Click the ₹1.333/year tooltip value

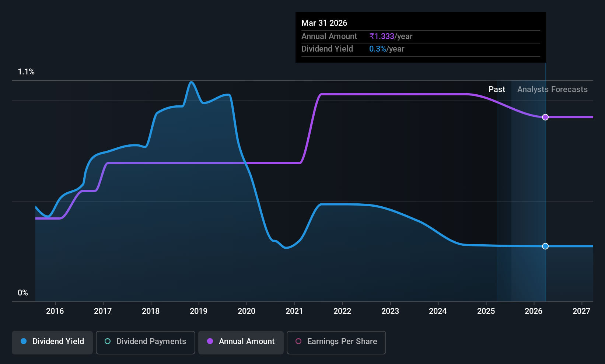coord(391,36)
